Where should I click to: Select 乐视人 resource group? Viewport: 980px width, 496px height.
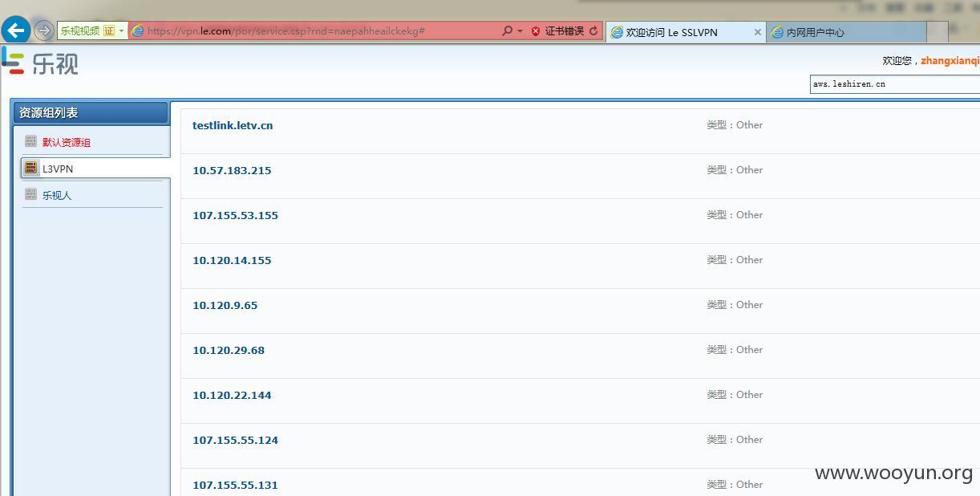[x=57, y=195]
